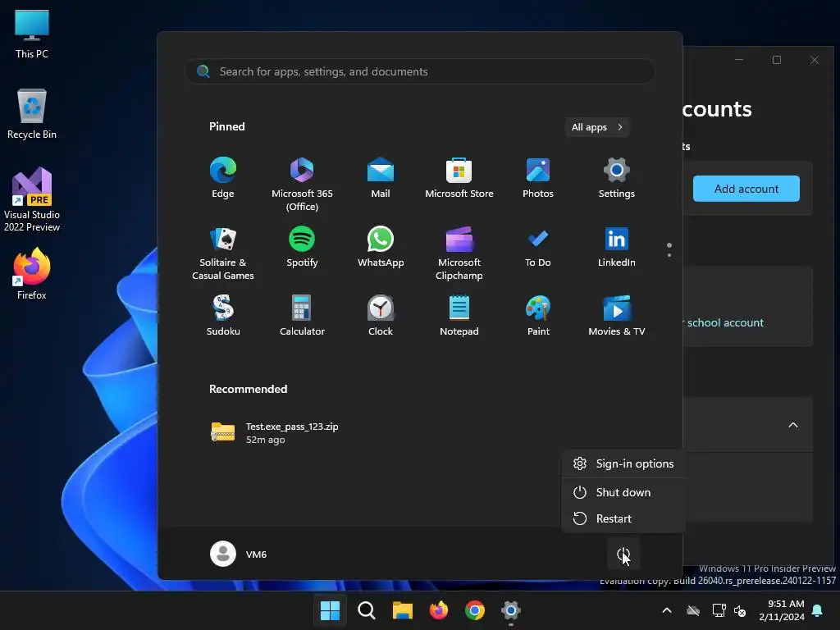Click the power button in Start menu
The image size is (840, 630).
coord(623,554)
